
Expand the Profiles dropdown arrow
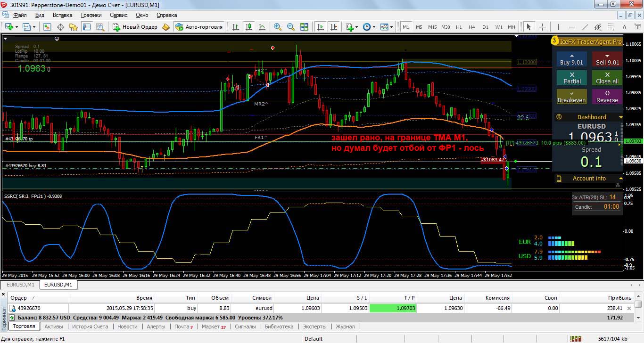34,27
